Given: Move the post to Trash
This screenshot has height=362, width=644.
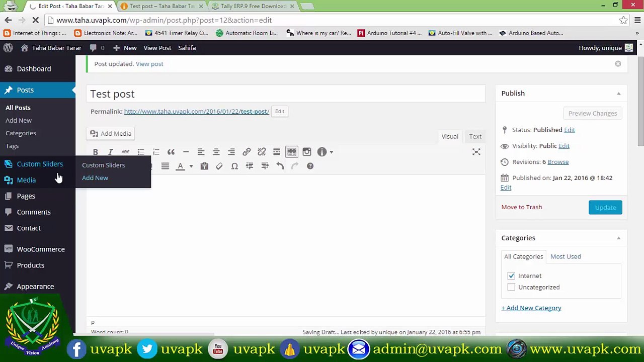Looking at the screenshot, I should (522, 207).
